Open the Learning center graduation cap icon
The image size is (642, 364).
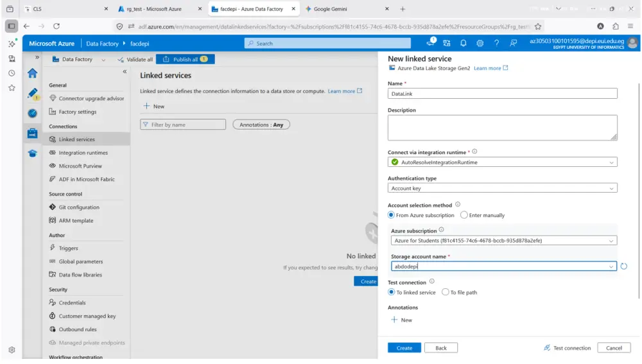coord(32,153)
